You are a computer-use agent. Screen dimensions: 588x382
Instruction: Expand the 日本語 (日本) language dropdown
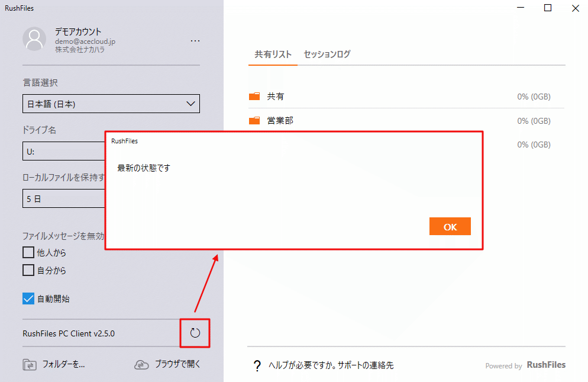[111, 104]
